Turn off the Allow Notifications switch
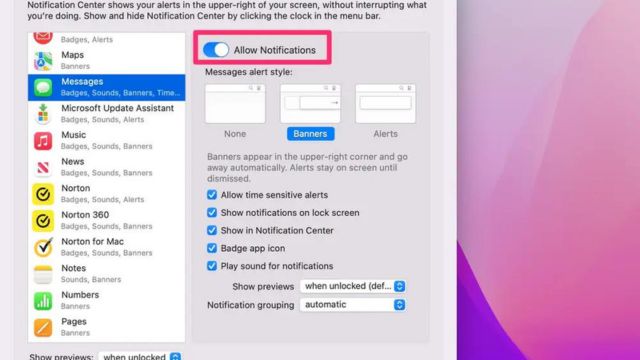This screenshot has width=640, height=360. (216, 50)
